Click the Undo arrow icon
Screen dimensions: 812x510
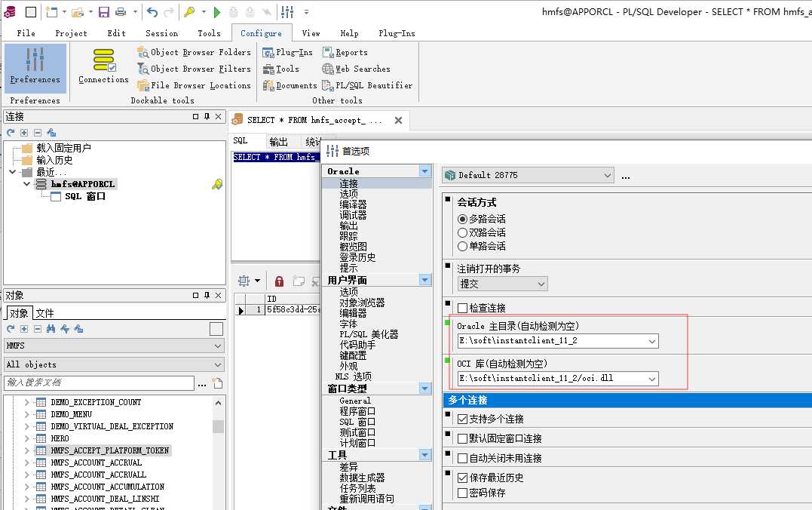(152, 11)
